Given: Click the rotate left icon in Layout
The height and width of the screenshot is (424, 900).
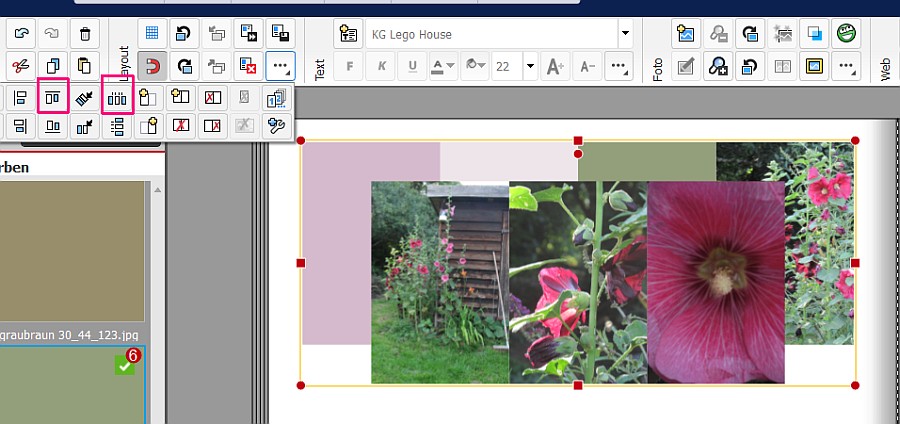Looking at the screenshot, I should (184, 34).
